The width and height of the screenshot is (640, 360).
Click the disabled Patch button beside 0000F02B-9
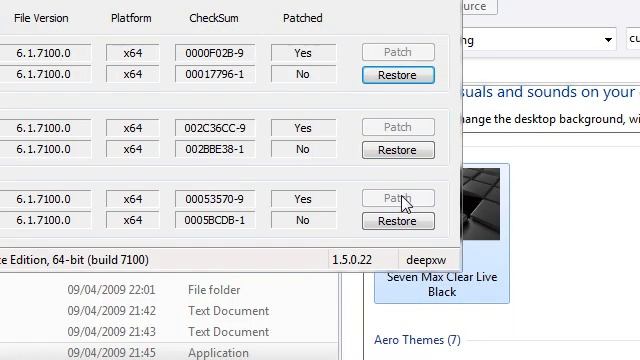tap(398, 52)
